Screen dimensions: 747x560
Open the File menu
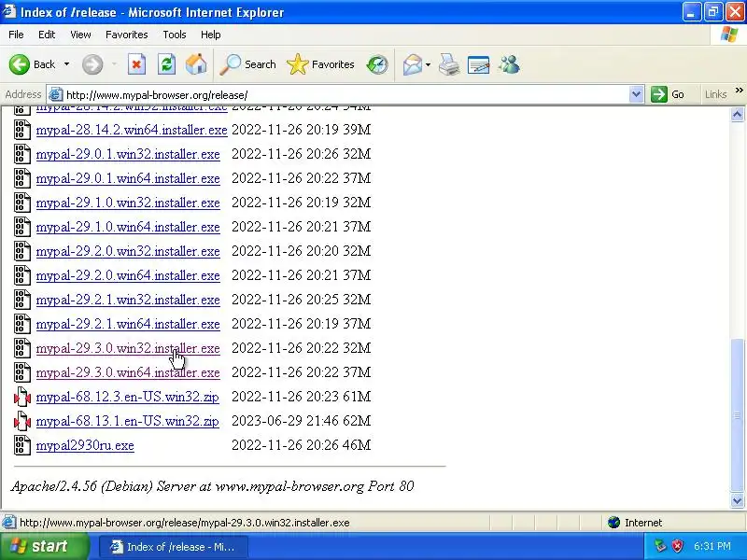pyautogui.click(x=16, y=35)
